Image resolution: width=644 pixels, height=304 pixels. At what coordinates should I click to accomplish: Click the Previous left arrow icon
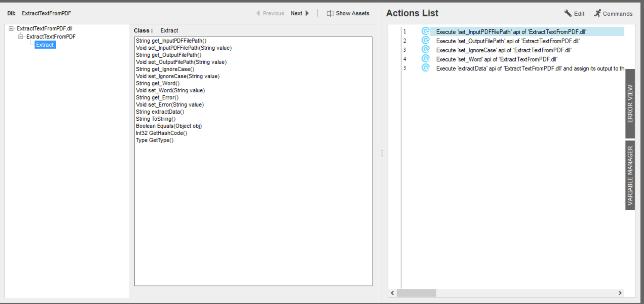[x=258, y=13]
